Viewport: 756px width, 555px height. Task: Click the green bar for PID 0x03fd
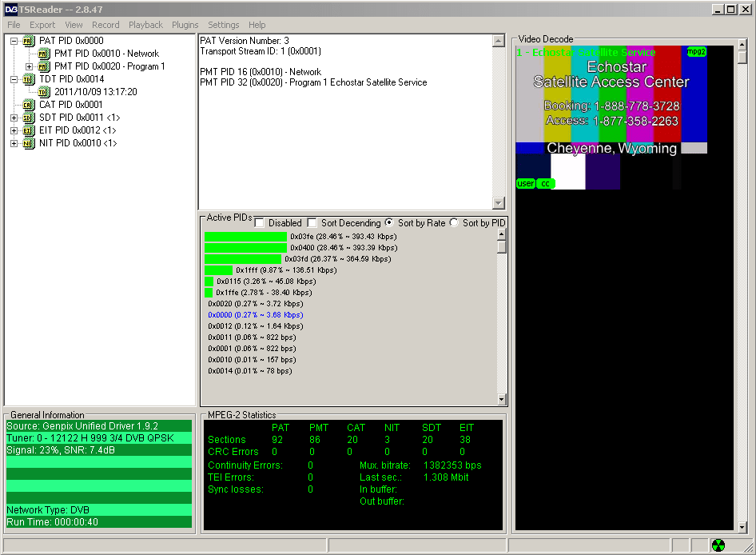242,258
